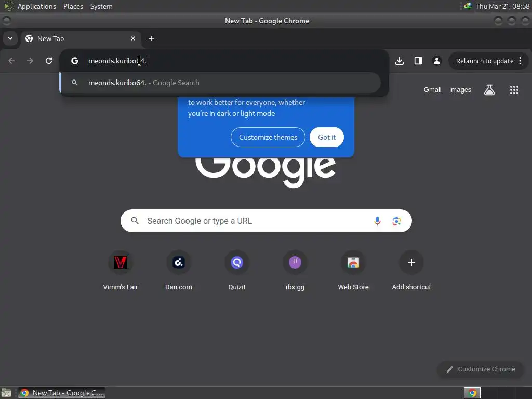Click the browser forward arrow
532x399 pixels.
(x=30, y=61)
